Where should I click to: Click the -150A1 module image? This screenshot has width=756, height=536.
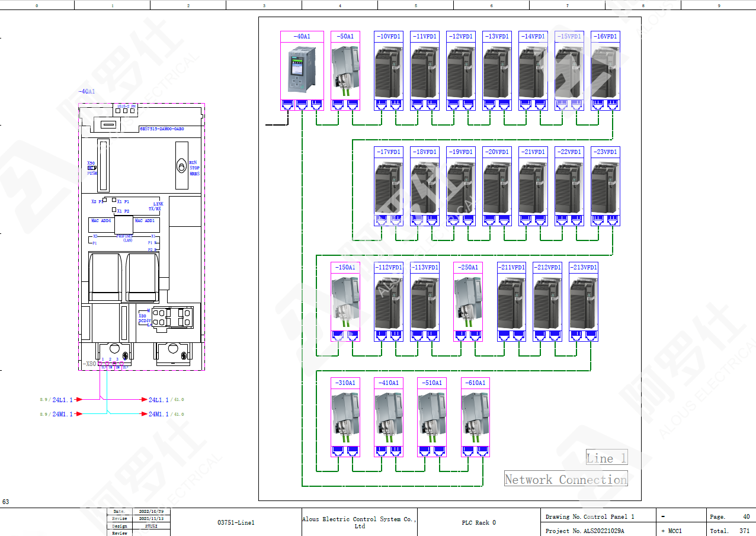pyautogui.click(x=345, y=301)
